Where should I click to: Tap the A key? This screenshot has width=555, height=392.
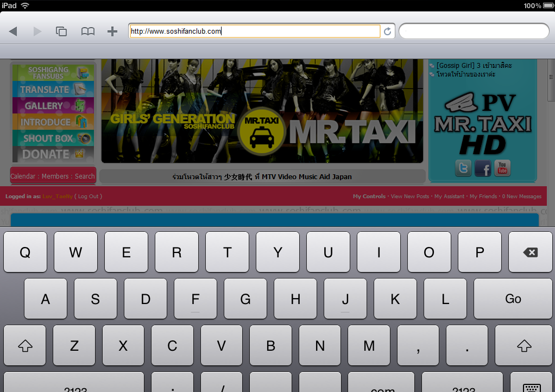tap(45, 299)
